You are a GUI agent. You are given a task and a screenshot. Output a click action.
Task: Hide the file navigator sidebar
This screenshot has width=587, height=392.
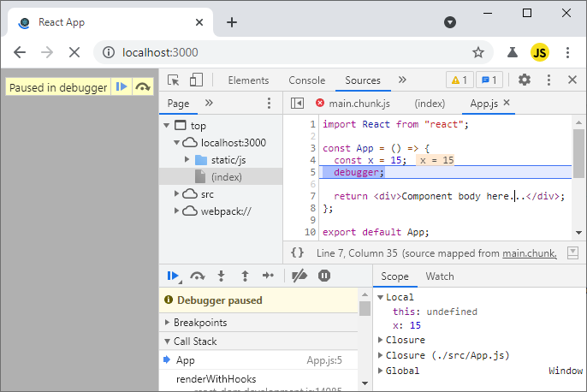click(x=297, y=104)
